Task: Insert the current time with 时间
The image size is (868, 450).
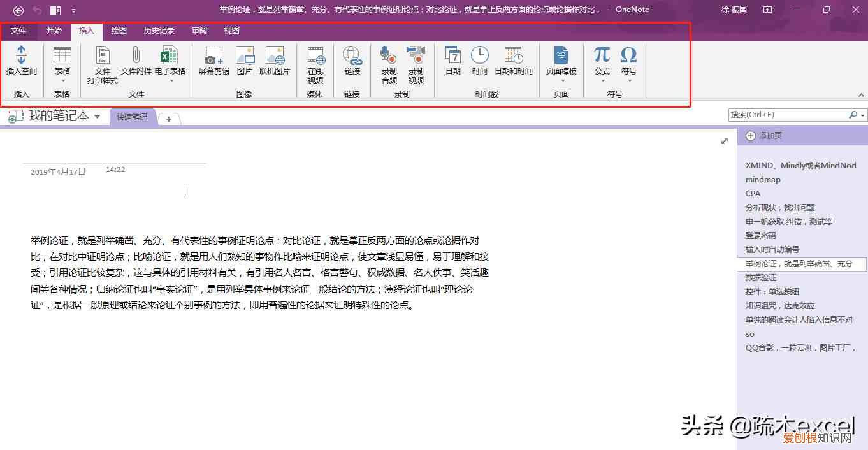Action: [479, 61]
